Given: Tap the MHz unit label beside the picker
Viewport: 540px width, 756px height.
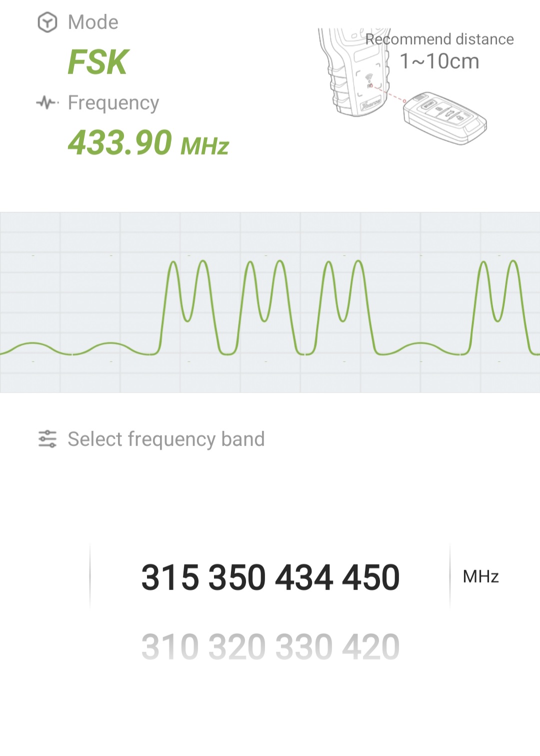Looking at the screenshot, I should (x=480, y=576).
